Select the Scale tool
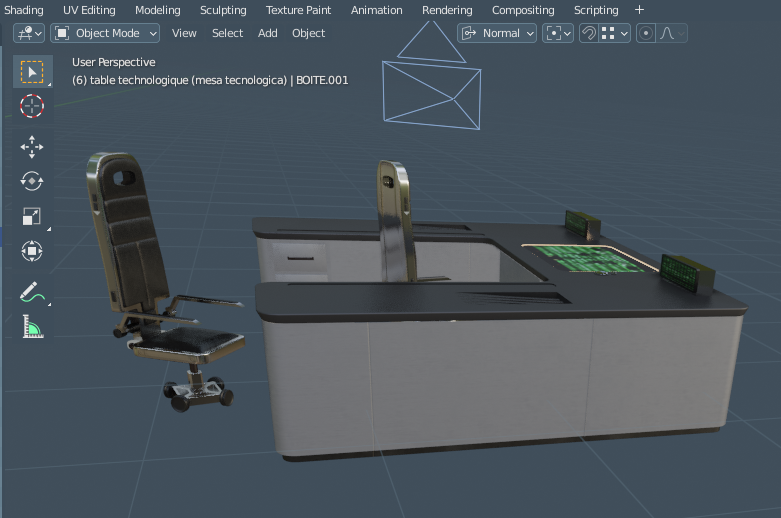 [x=32, y=216]
